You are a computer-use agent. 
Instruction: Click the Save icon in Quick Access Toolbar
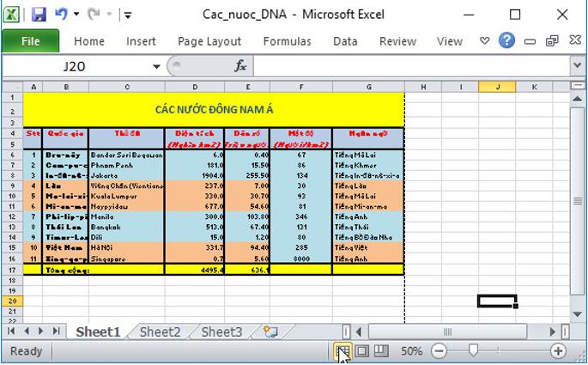[x=39, y=15]
